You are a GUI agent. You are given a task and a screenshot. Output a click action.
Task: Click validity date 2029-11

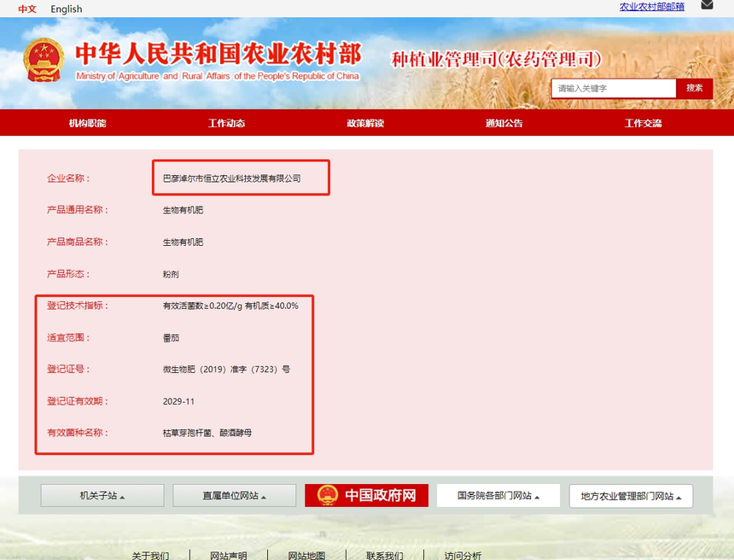[178, 401]
